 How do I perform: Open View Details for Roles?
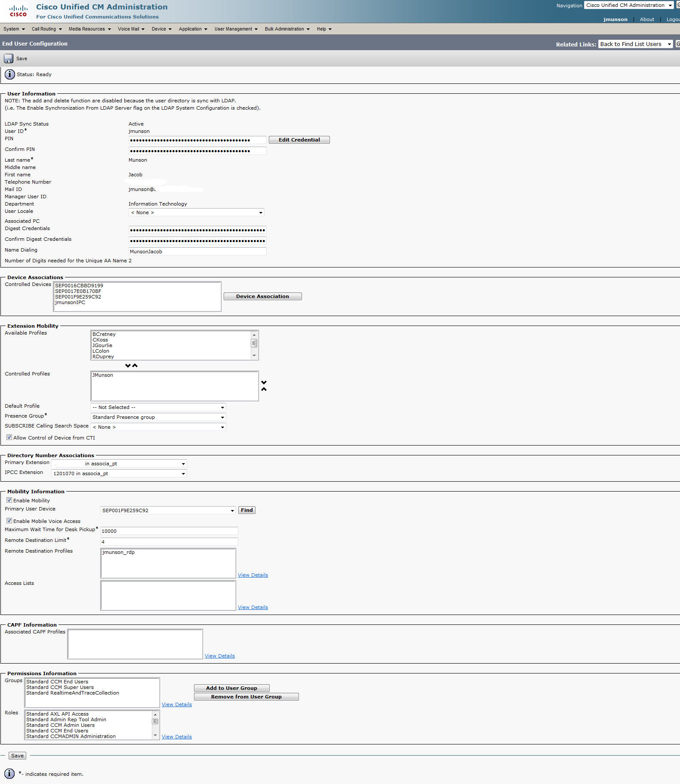click(177, 737)
